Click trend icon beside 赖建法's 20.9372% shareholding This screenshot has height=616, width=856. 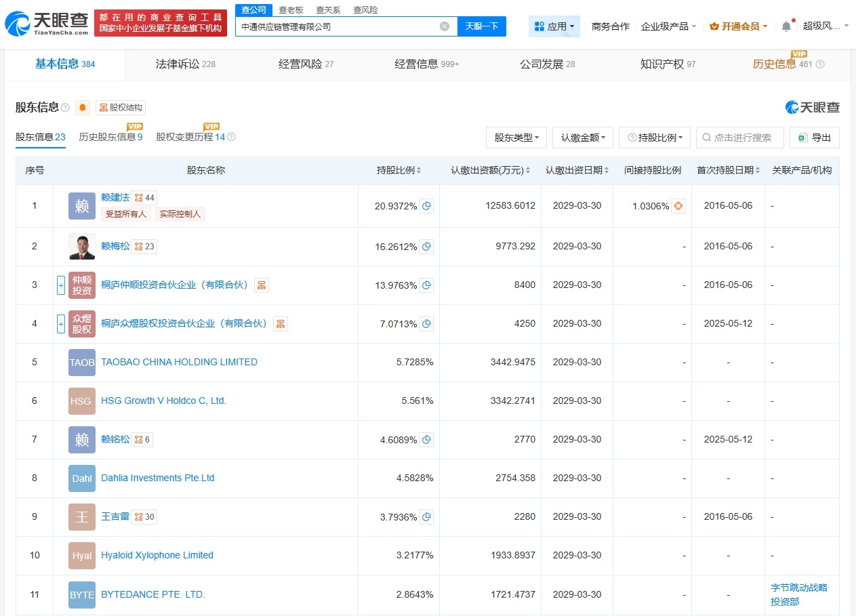(426, 205)
